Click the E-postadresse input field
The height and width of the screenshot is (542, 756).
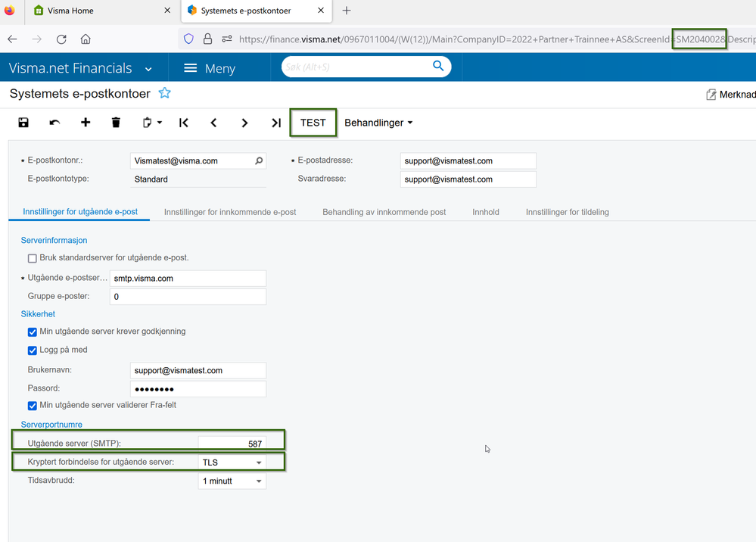[468, 160]
